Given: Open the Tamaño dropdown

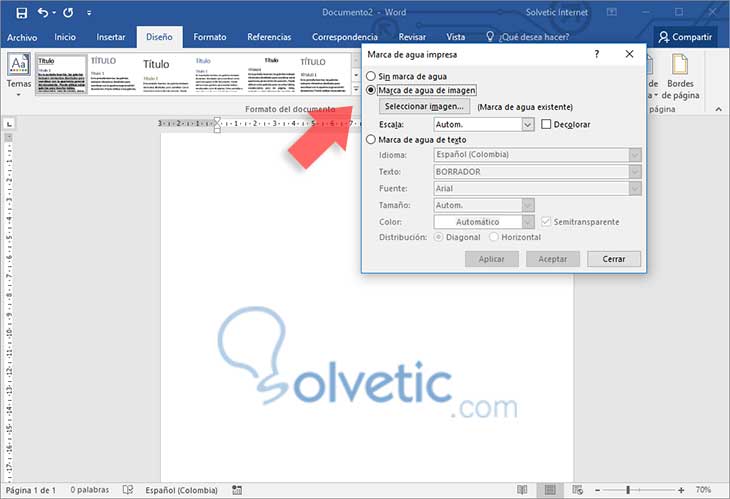Looking at the screenshot, I should coord(527,205).
